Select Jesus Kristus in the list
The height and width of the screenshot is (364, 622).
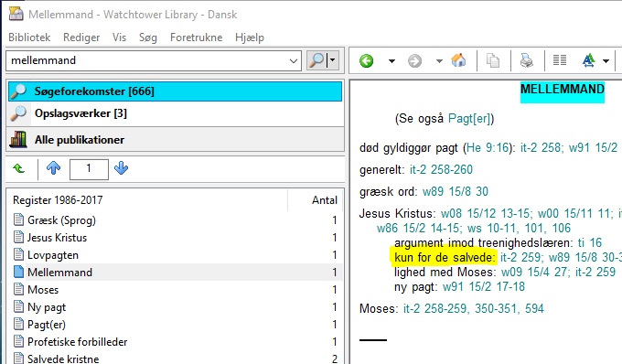(x=57, y=238)
